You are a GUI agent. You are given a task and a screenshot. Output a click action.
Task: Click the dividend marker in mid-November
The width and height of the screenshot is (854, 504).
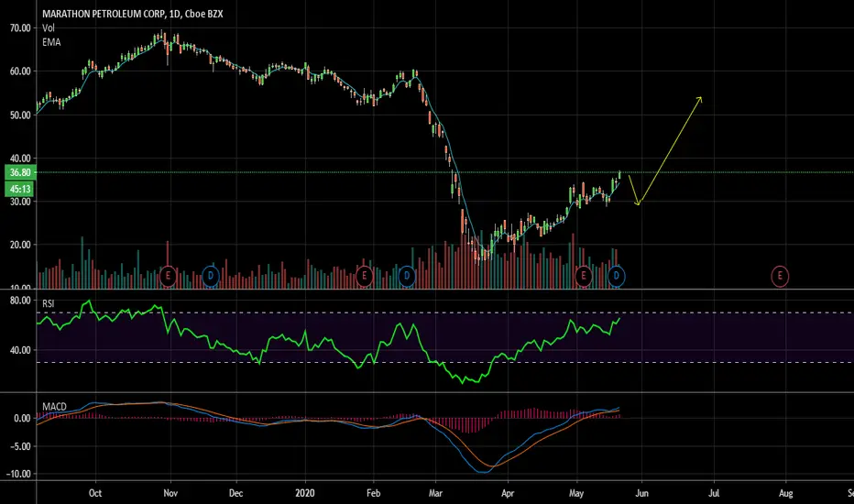click(x=211, y=276)
